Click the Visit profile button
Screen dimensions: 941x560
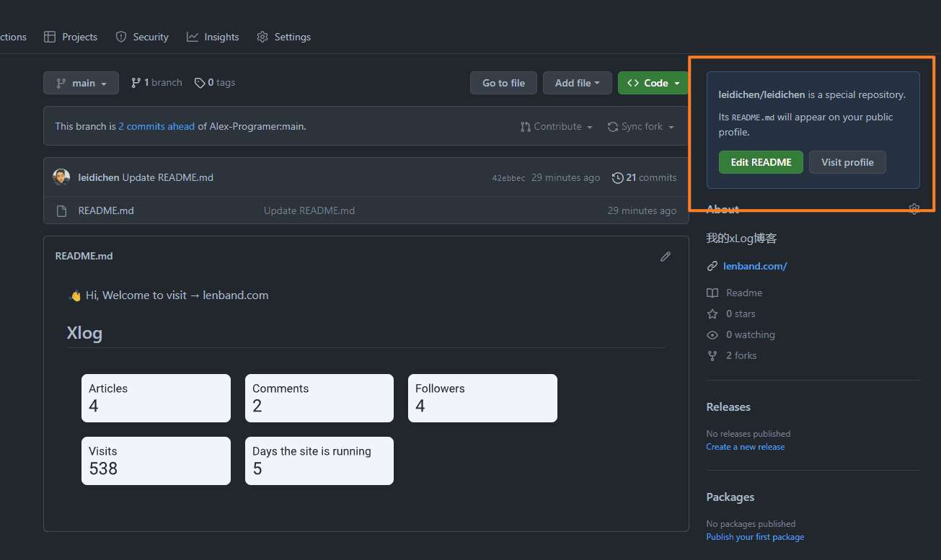coord(847,162)
